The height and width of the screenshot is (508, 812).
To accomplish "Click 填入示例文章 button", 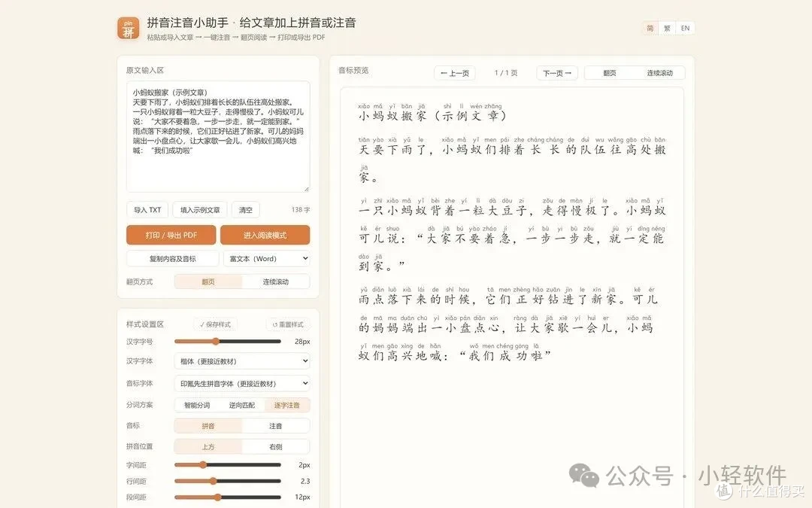I will (200, 210).
